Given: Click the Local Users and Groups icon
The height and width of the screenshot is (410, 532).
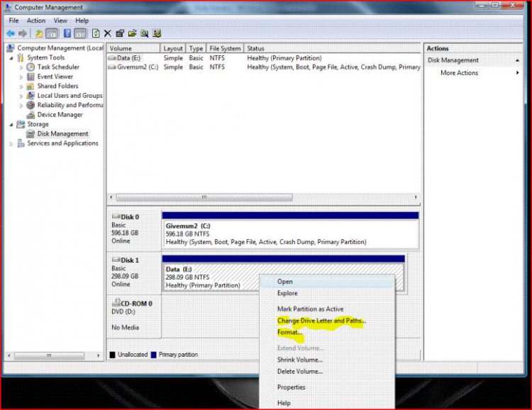Looking at the screenshot, I should (31, 95).
